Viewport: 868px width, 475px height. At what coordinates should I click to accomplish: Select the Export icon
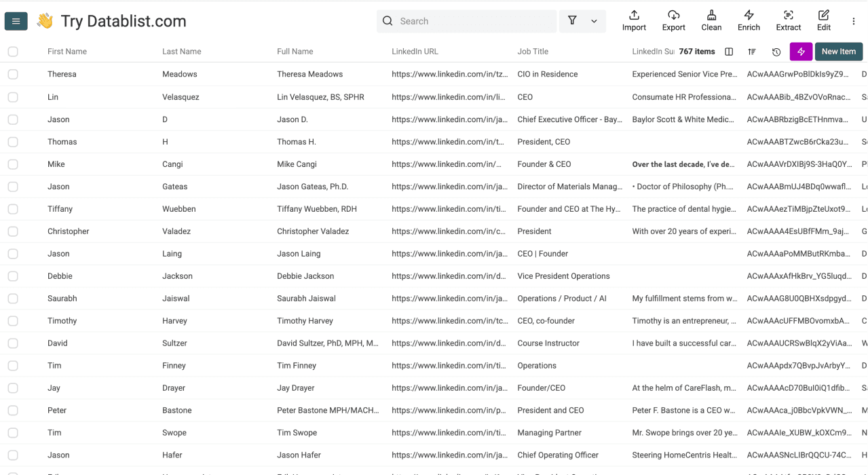[x=673, y=20]
